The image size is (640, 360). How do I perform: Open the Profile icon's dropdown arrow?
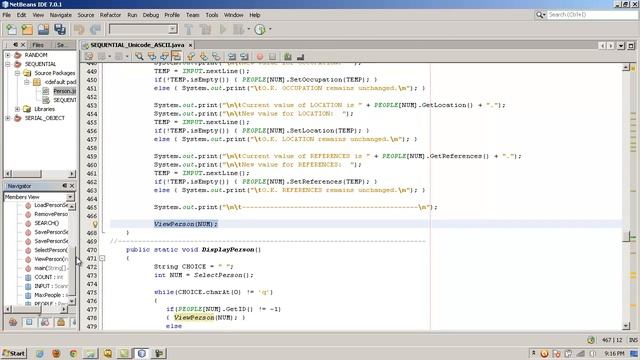(270, 29)
